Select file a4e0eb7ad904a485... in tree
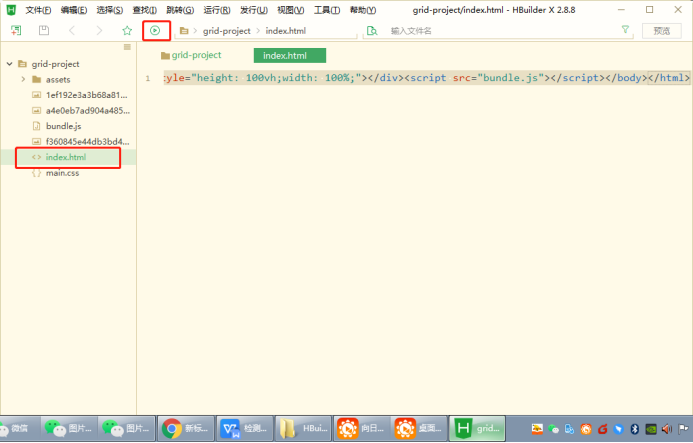Viewport: 693px width, 443px height. coord(88,111)
